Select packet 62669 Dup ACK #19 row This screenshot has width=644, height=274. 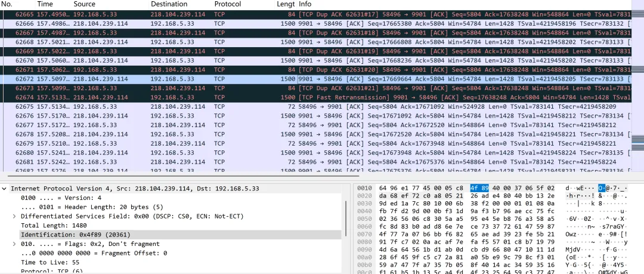(315, 51)
